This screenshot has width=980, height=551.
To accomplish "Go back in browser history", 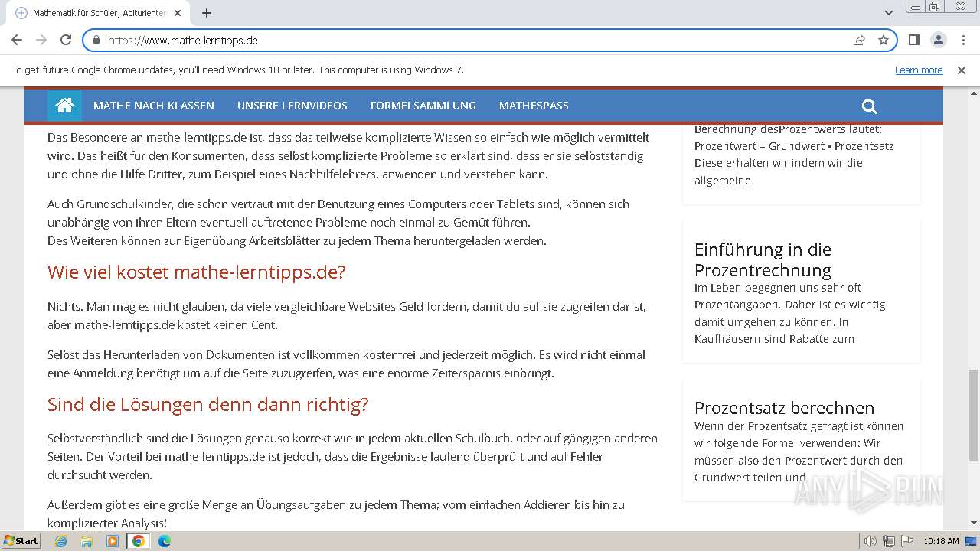I will (x=17, y=40).
